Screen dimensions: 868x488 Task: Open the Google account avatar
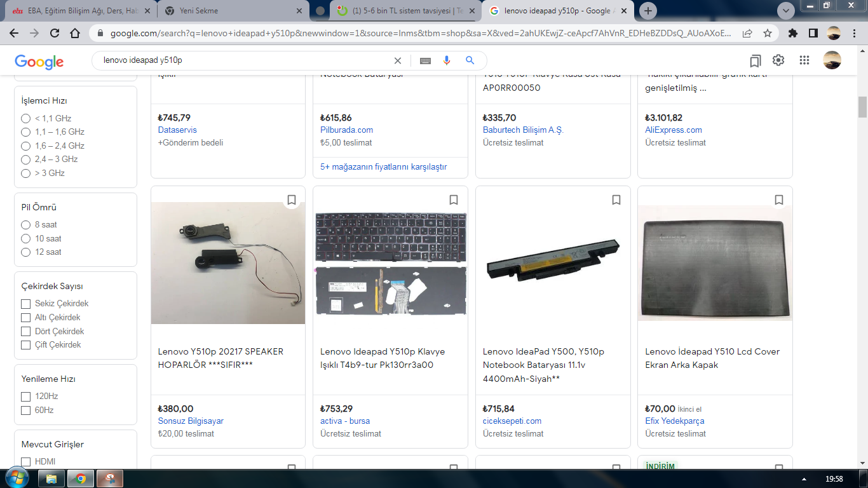832,60
